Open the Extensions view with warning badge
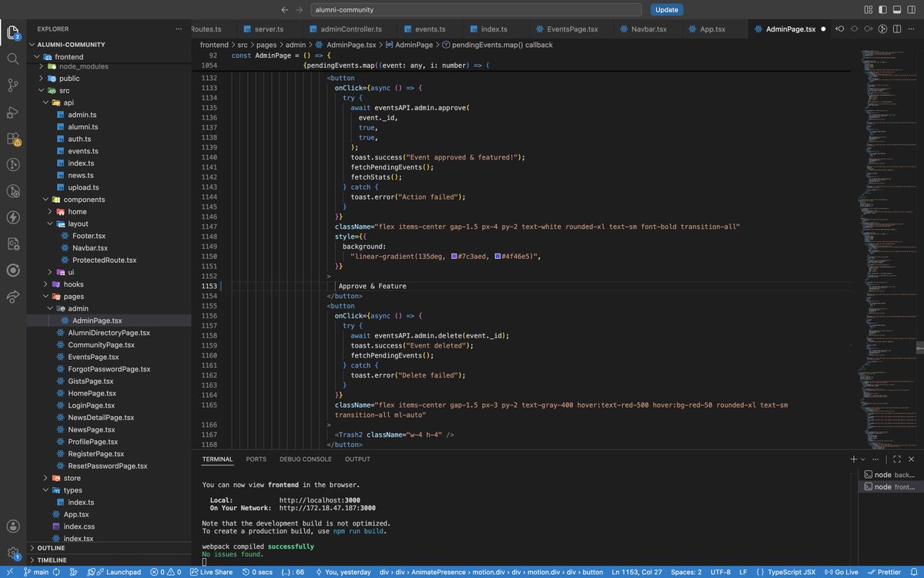Viewport: 924px width, 578px height. point(13,139)
